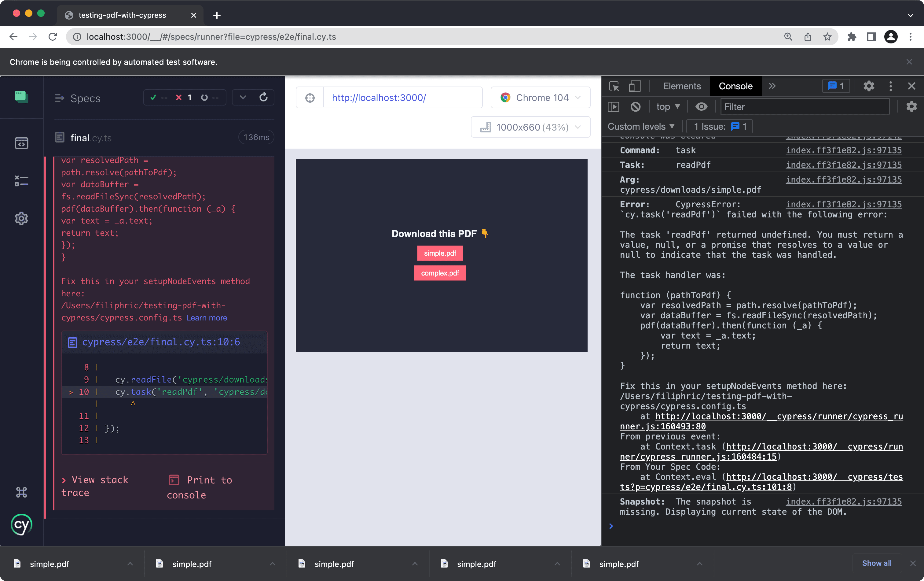This screenshot has width=924, height=581.
Task: Open the specs code window sidebar icon
Action: [21, 143]
